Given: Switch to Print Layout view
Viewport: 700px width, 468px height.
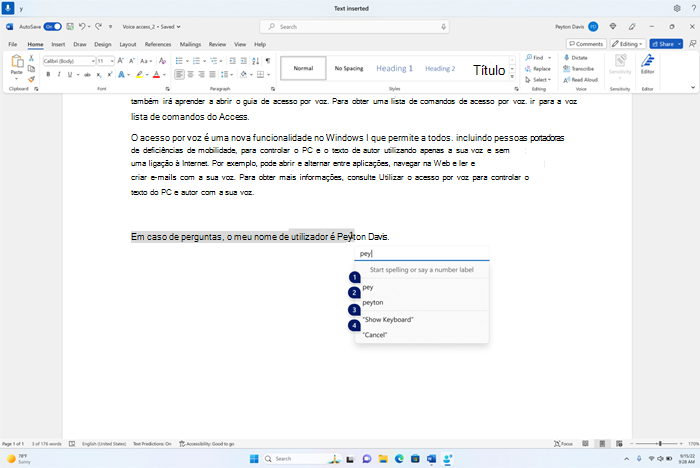Looking at the screenshot, I should pos(602,443).
